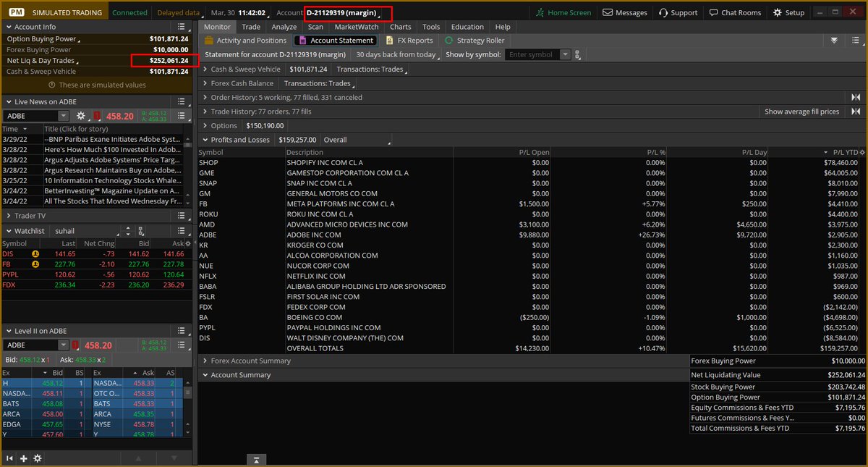Image resolution: width=868 pixels, height=467 pixels.
Task: Open the Strategy Roller subtab
Action: click(475, 41)
